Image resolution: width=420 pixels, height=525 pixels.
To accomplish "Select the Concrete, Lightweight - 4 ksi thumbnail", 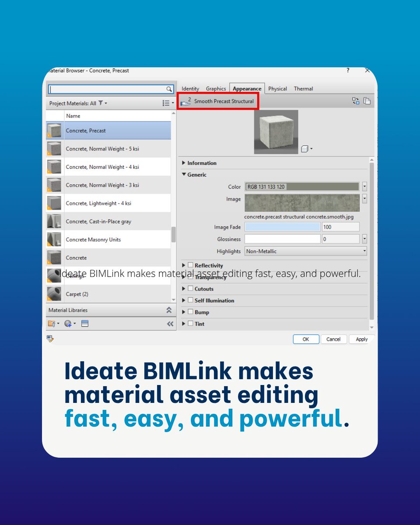I will (54, 203).
